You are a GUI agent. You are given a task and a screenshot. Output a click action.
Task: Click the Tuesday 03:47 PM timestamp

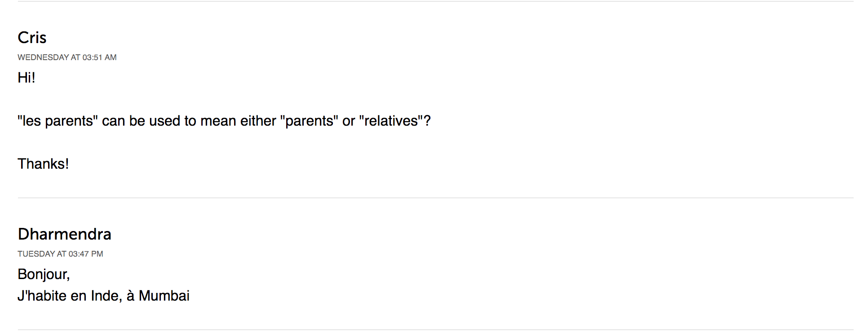coord(60,254)
